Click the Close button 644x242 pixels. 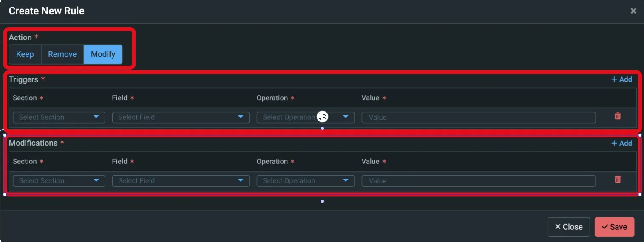(569, 227)
